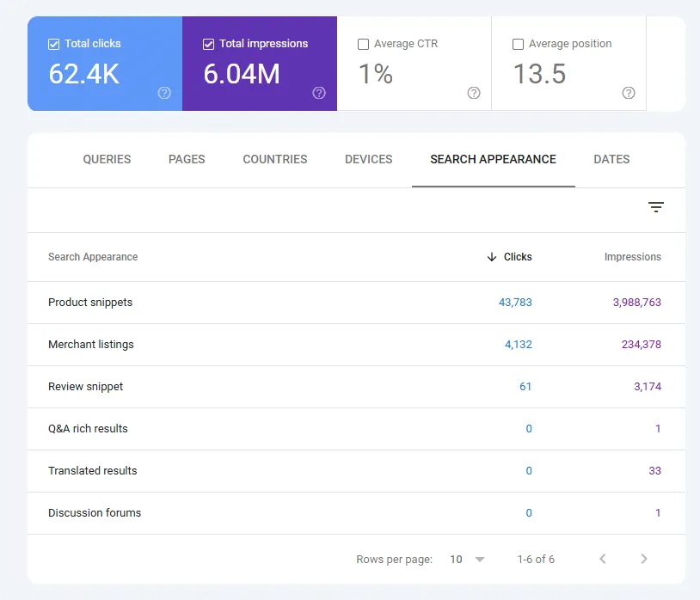
Task: Open the Rows per page dropdown
Action: pos(468,560)
